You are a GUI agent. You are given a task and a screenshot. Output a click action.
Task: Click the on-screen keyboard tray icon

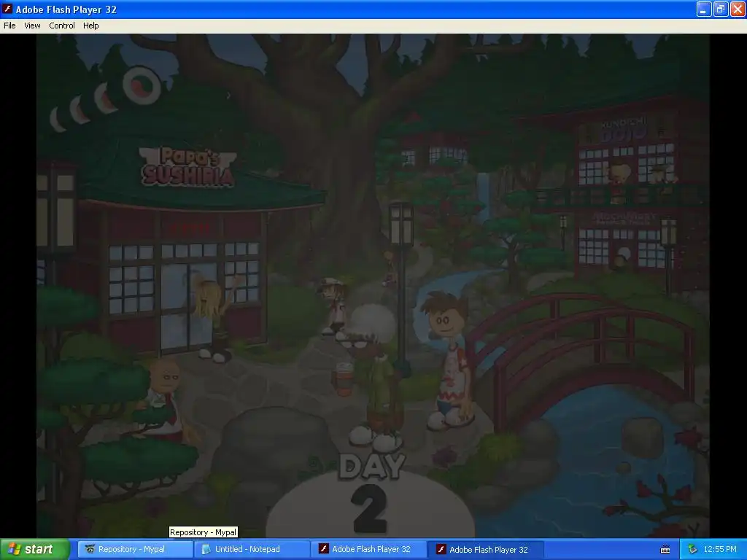(x=665, y=550)
